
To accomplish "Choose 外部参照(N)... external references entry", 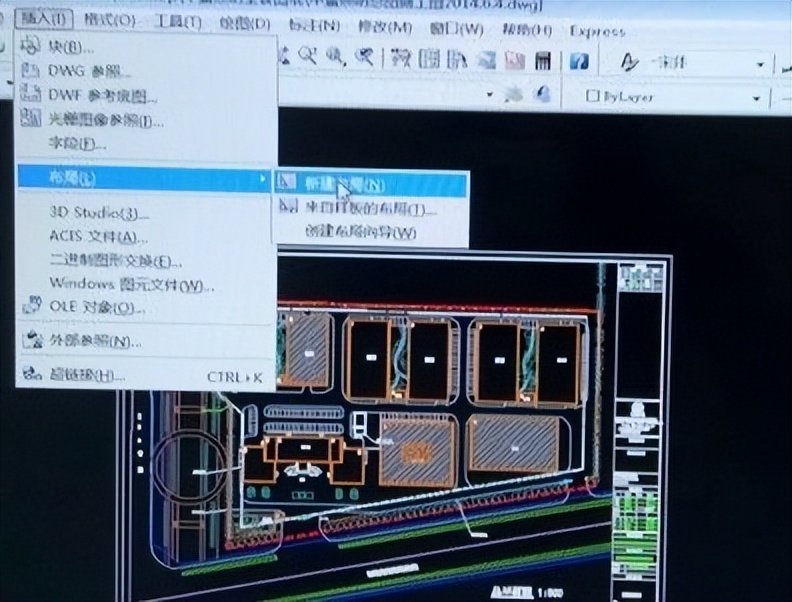I will [x=146, y=341].
